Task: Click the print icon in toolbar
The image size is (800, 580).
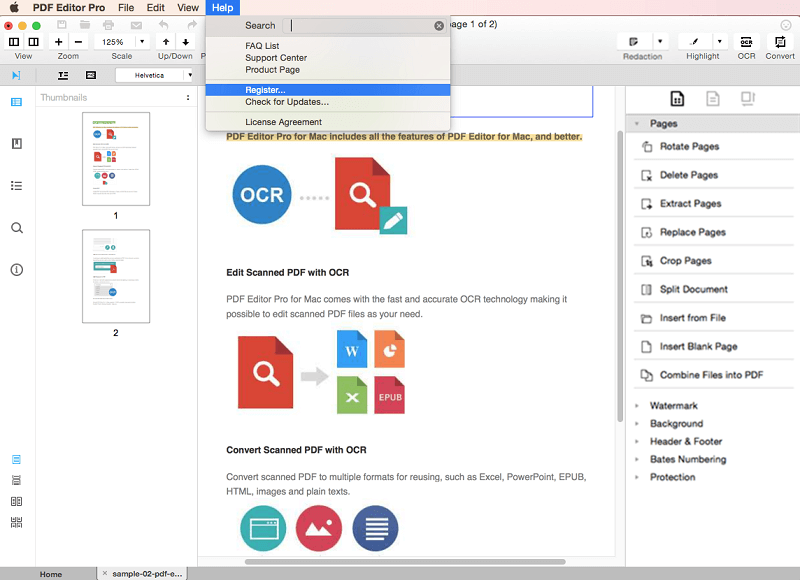Action: tap(108, 24)
